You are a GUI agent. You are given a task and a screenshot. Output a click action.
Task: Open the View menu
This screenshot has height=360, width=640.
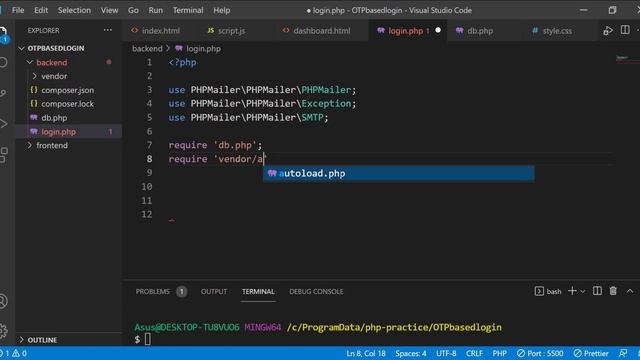pyautogui.click(x=109, y=10)
